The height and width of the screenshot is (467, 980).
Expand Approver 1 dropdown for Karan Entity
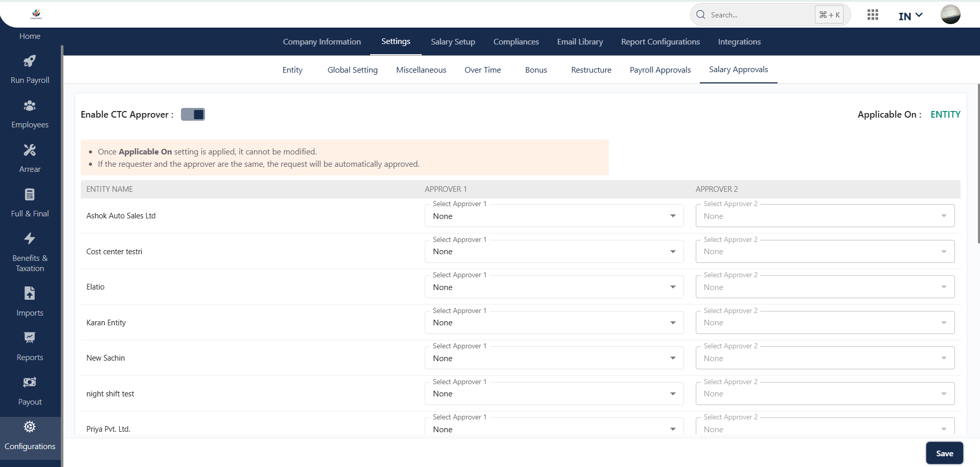pos(554,322)
